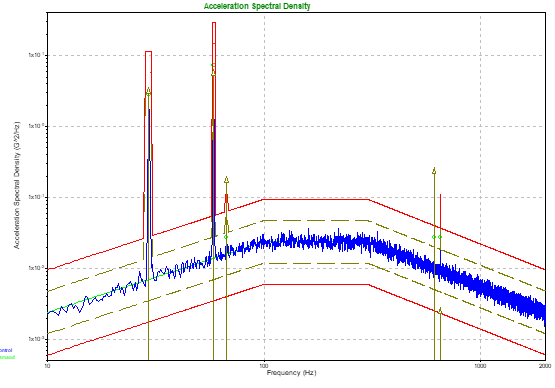Click the triangle marker atop the 29 Hz peak
Viewport: 555px width, 388px height.
[x=148, y=90]
